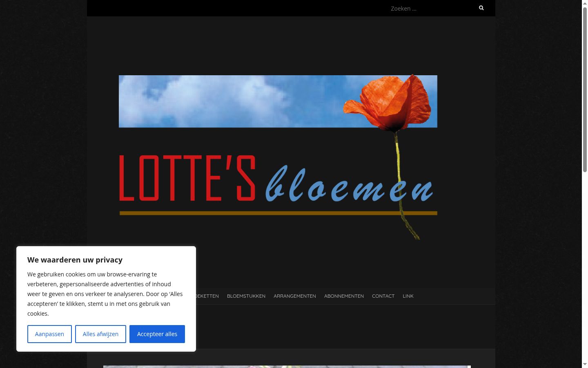Click the search magnifier icon
This screenshot has height=368, width=588.
point(481,8)
